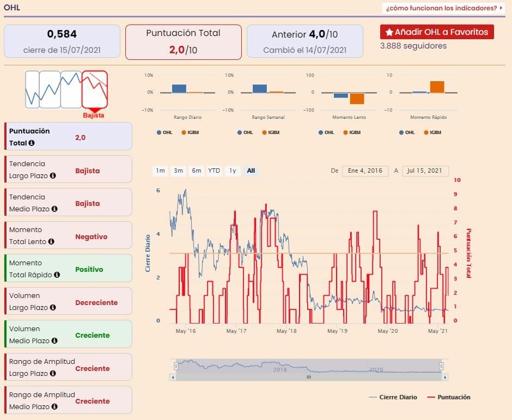The height and width of the screenshot is (420, 512).
Task: Open the Puntuación Total 2,0/10 card
Action: tap(184, 42)
